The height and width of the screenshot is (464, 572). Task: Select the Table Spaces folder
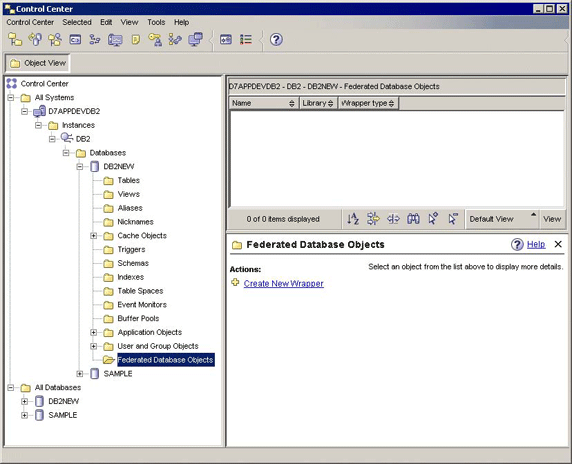pos(140,291)
